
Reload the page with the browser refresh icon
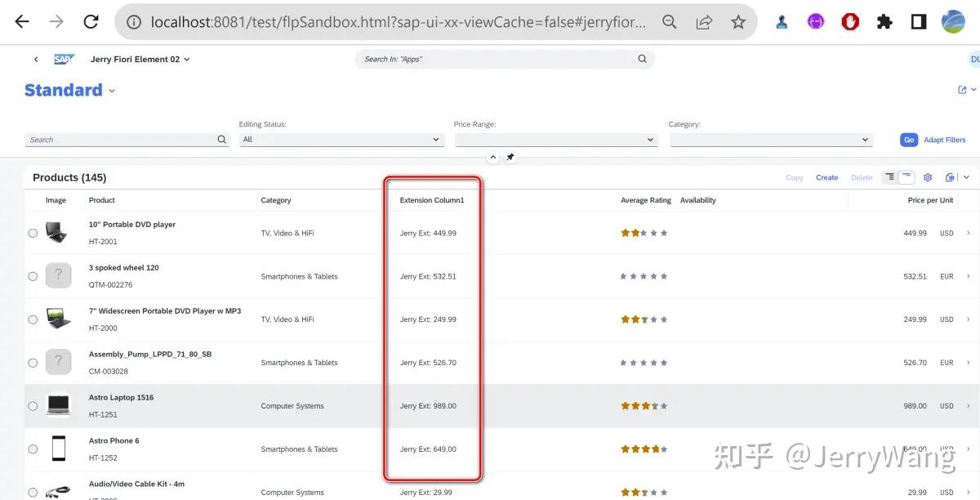[x=91, y=21]
